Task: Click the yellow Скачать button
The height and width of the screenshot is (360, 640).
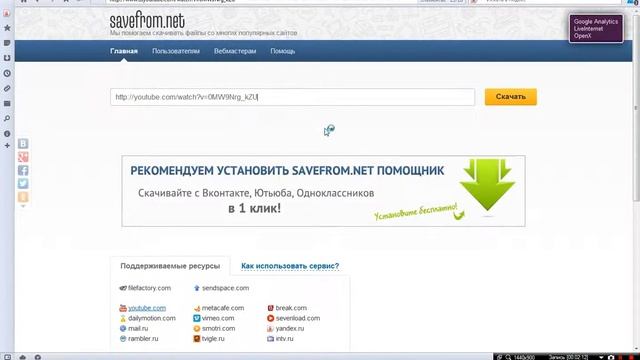Action: (x=511, y=97)
